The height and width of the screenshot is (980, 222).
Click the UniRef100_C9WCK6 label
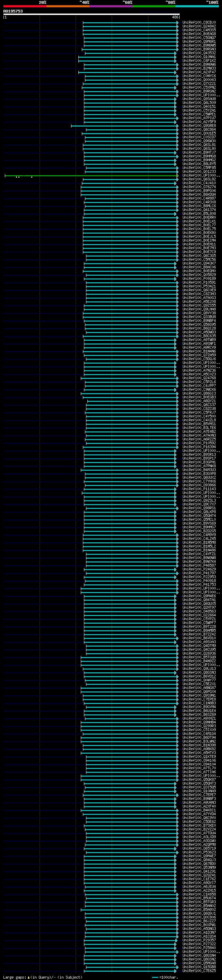(199, 390)
